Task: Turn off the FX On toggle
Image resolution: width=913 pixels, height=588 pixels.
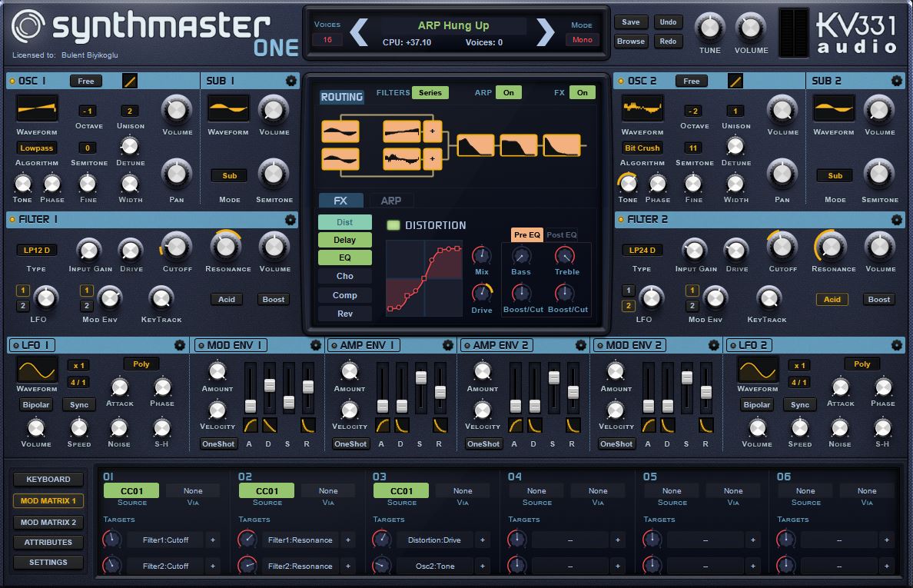Action: point(582,92)
